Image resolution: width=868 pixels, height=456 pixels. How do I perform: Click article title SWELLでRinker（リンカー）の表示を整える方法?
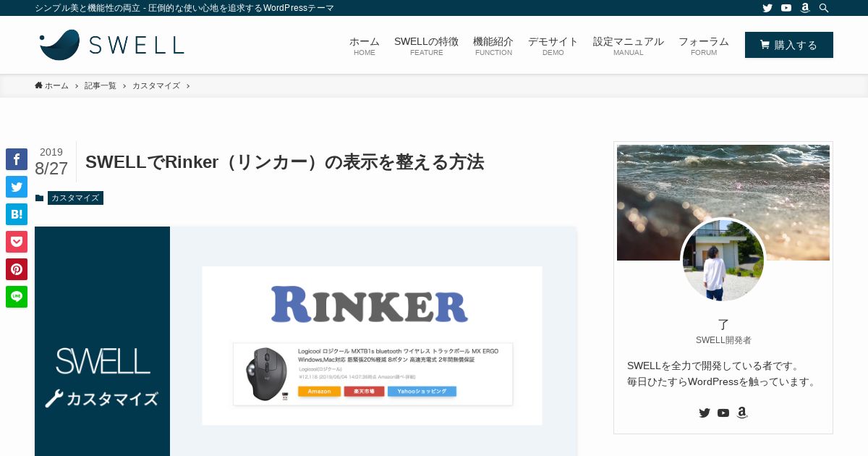click(x=284, y=162)
